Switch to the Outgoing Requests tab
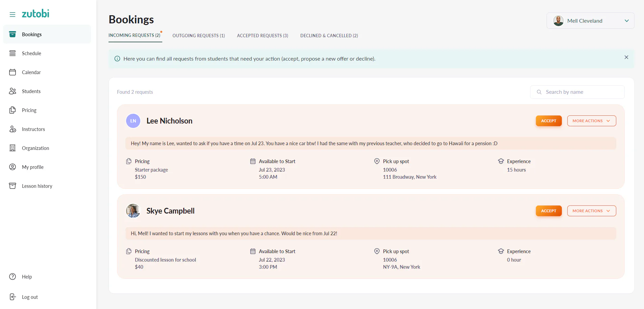Viewport: 644px width, 309px height. click(x=198, y=36)
